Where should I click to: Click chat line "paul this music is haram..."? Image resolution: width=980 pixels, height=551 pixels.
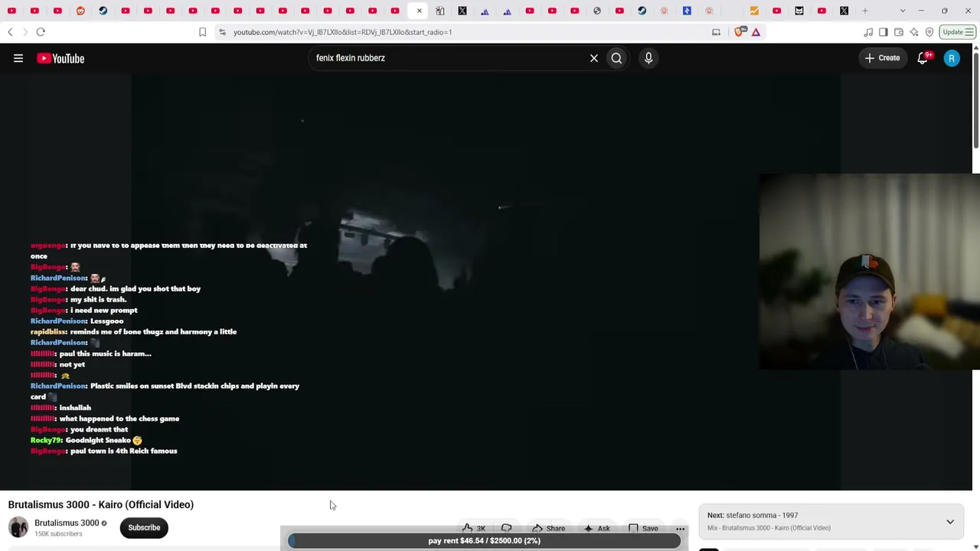click(105, 354)
